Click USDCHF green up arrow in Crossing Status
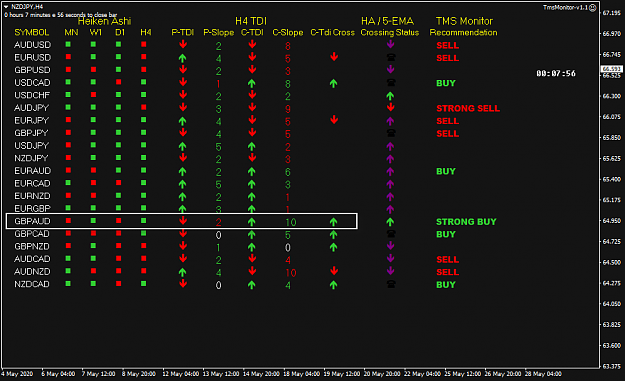 390,96
